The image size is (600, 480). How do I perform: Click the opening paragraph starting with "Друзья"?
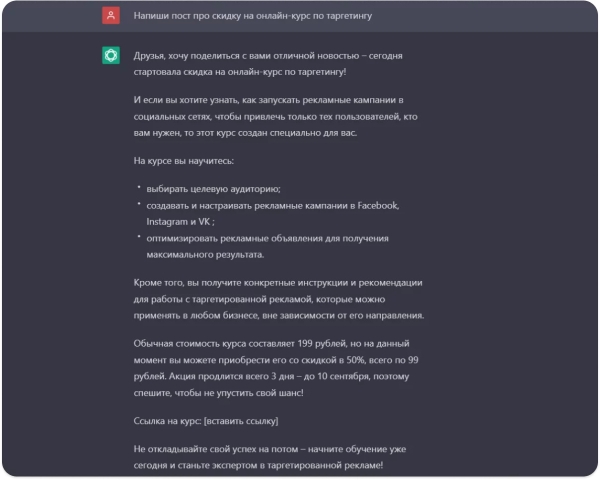tap(264, 64)
